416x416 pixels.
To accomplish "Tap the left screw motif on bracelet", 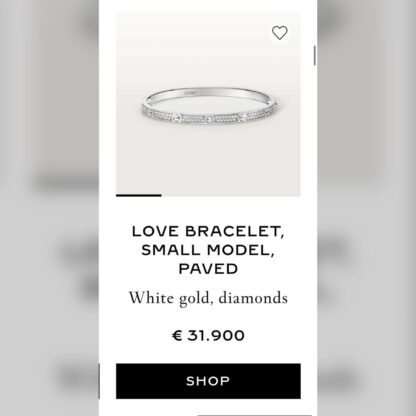I will (176, 118).
